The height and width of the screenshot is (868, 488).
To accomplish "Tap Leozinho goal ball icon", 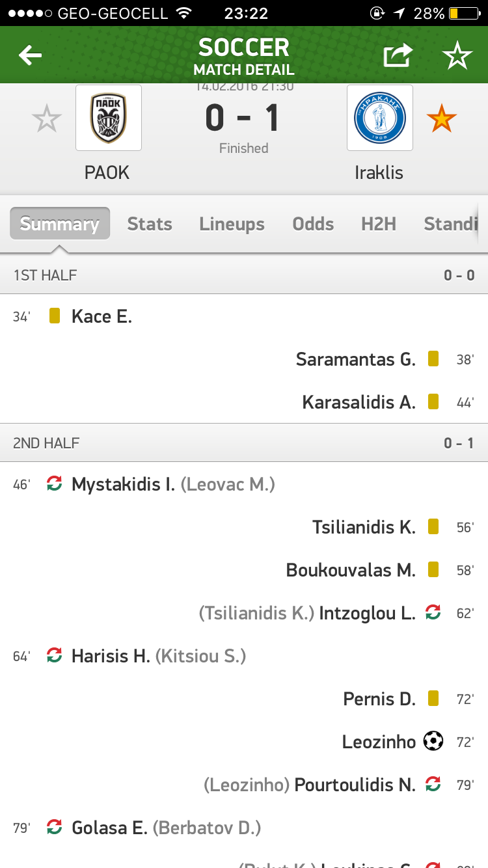I will (433, 741).
